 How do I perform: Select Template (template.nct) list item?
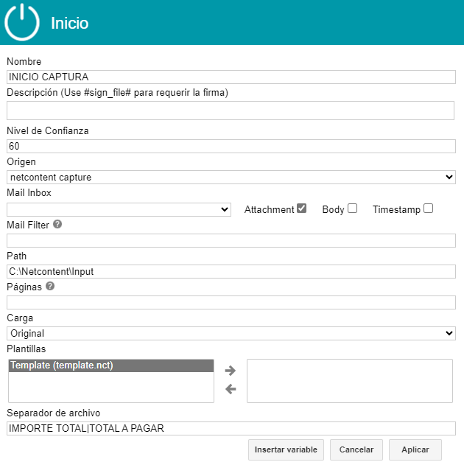pyautogui.click(x=111, y=365)
